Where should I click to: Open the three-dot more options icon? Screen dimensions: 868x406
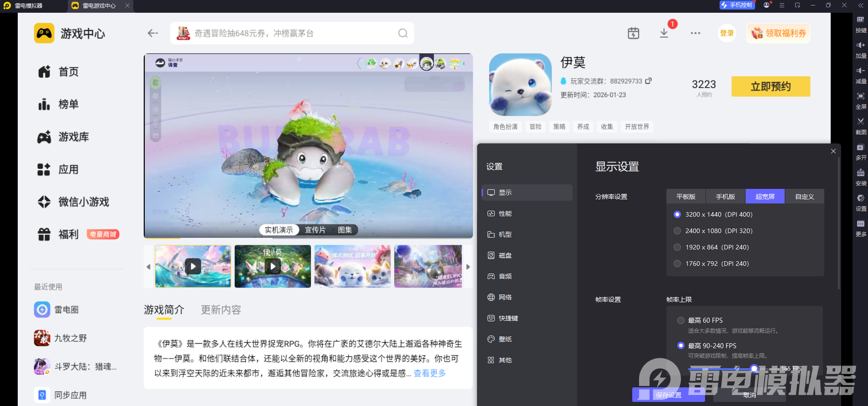point(695,33)
